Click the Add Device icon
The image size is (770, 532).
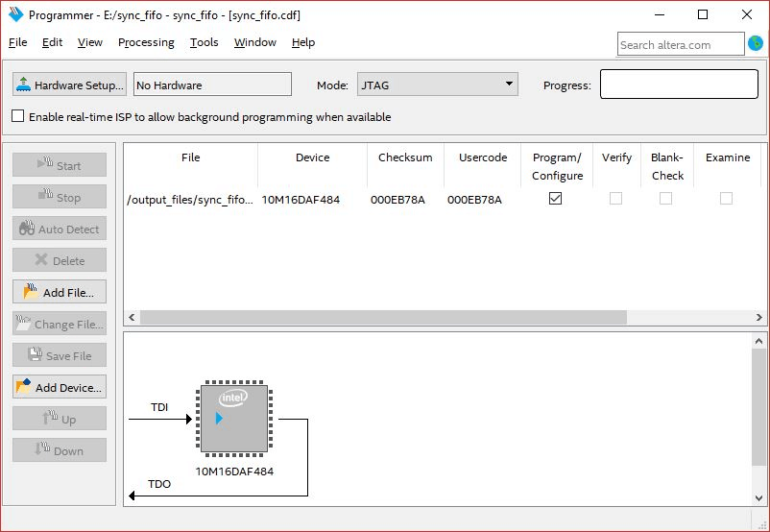[x=24, y=387]
